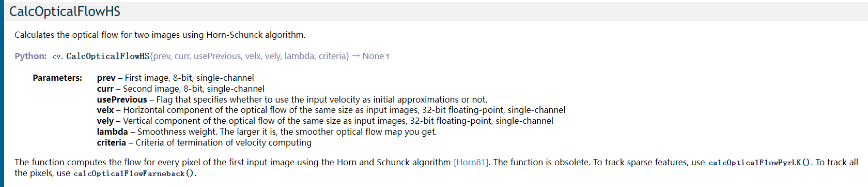Click the None return value text
Viewport: 868px width, 187px height.
click(x=373, y=56)
